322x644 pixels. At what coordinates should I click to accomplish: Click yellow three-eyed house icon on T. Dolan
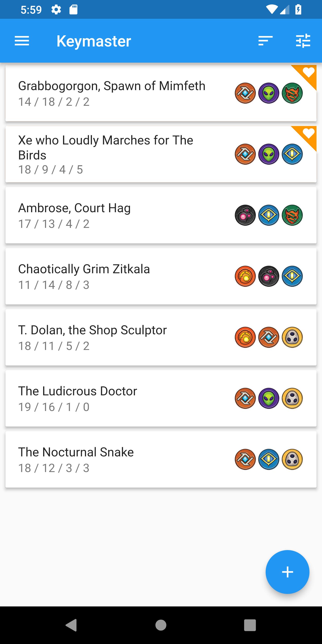pos(292,337)
